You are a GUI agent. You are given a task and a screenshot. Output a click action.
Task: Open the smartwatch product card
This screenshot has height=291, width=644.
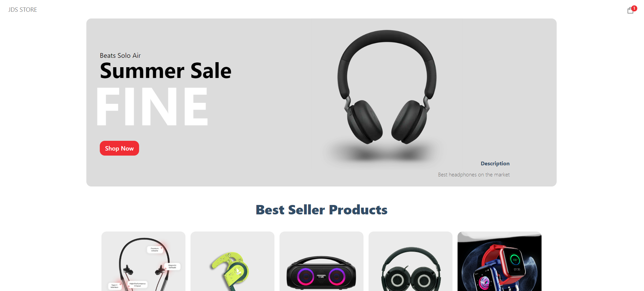[x=500, y=261]
